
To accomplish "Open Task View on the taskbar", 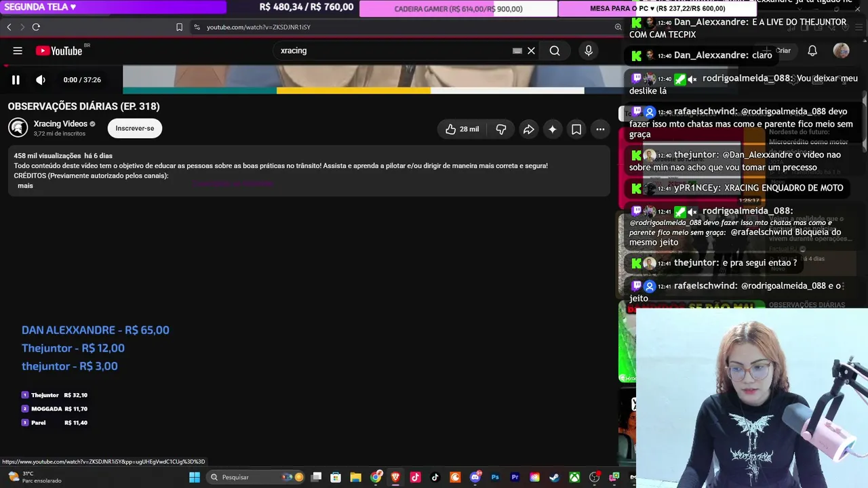I will (x=317, y=477).
